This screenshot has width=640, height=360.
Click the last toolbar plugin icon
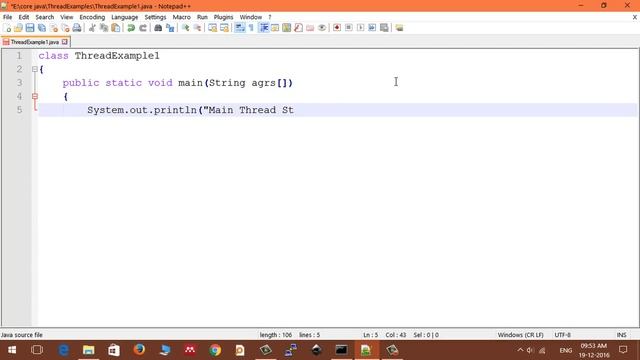399,28
